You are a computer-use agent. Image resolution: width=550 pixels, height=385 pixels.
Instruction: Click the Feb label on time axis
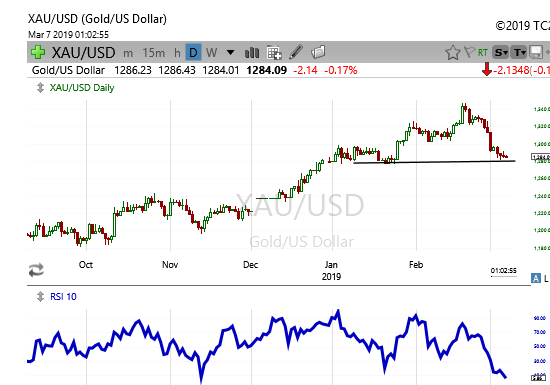point(416,265)
